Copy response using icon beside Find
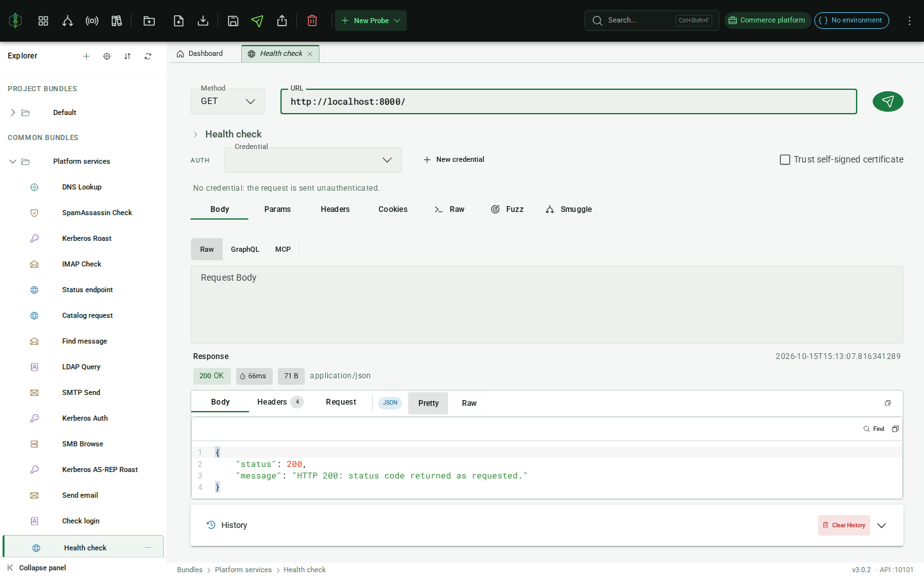 coord(895,429)
